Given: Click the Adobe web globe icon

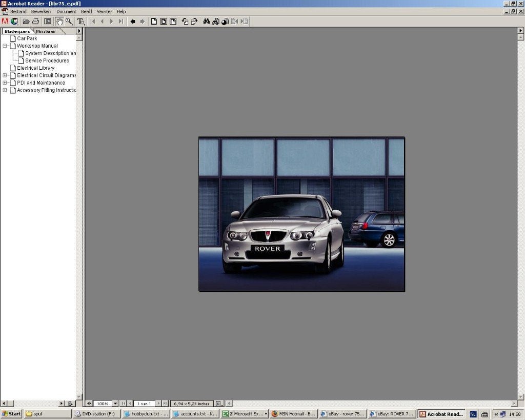Looking at the screenshot, I should 14,22.
